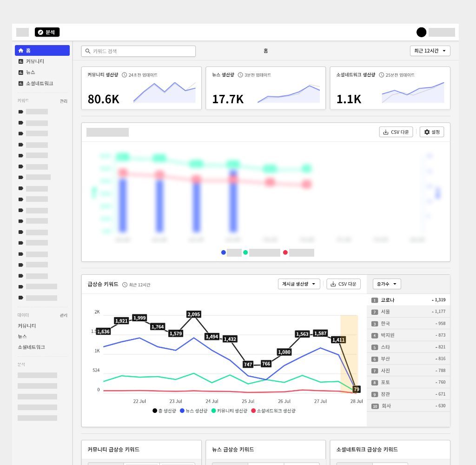The image size is (476, 465).
Task: Open the 게시글 생산량 dropdown
Action: 299,284
